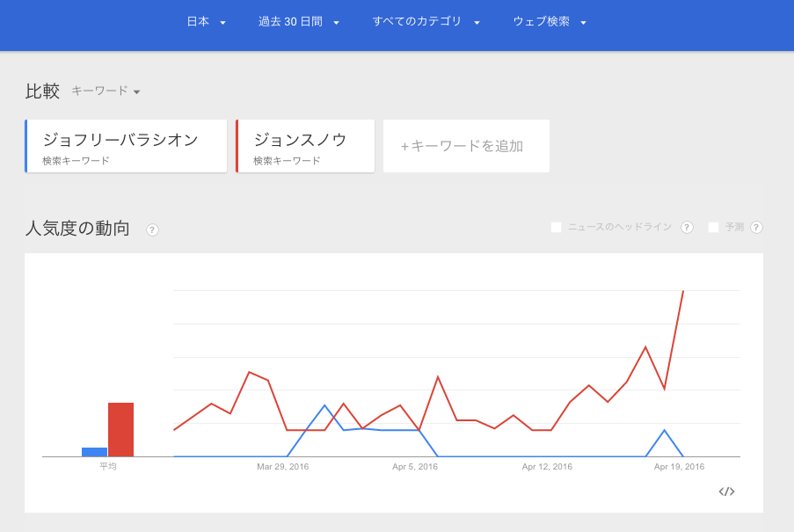Click the Mar 29, 2016 axis label

tap(283, 467)
